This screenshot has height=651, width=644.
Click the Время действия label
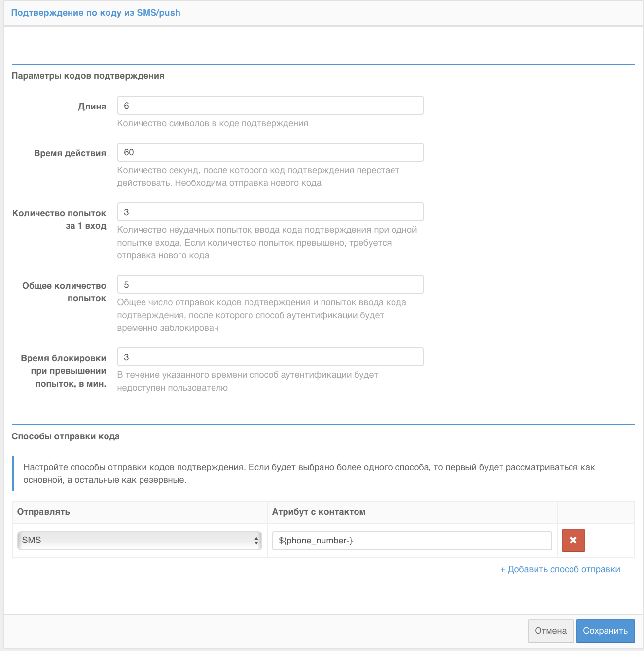point(70,153)
